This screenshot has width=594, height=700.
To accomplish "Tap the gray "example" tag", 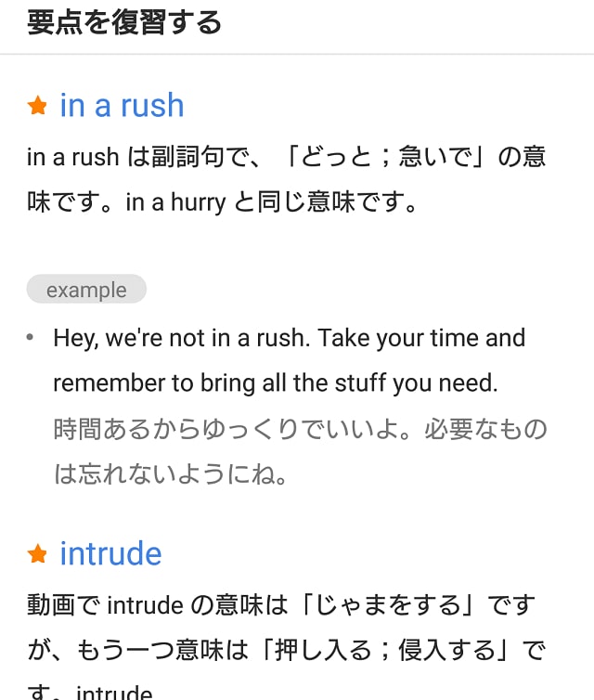I will click(x=86, y=290).
